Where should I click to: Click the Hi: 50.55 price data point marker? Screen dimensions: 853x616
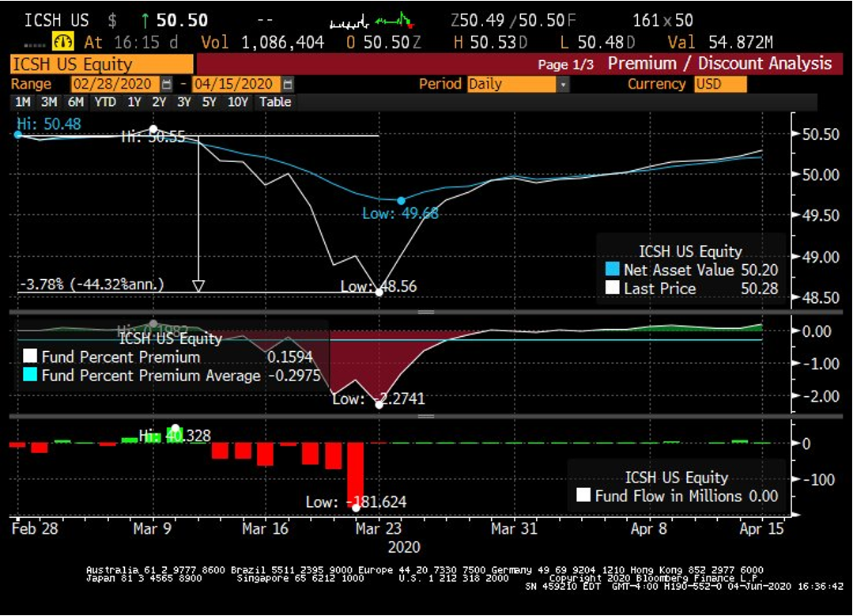(x=153, y=130)
